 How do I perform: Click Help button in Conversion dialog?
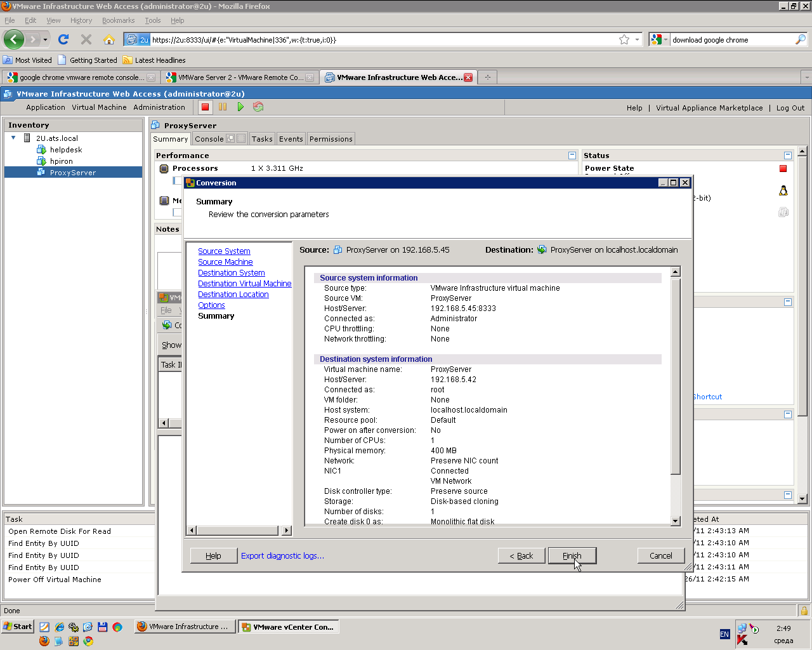214,555
